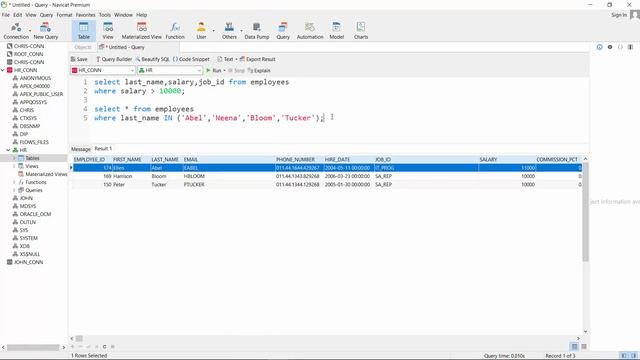640x360 pixels.
Task: Click the results vertical scrollbar
Action: 585,212
